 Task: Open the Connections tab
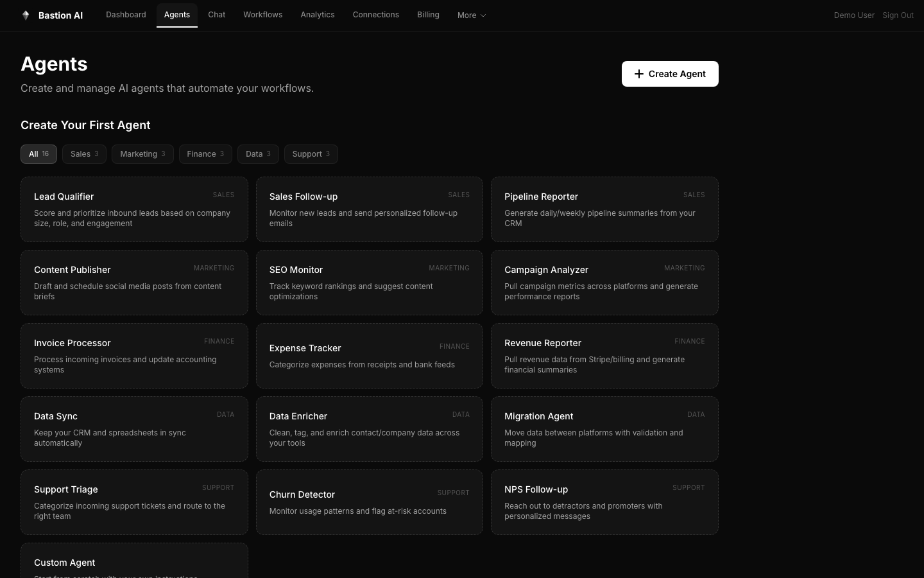(x=375, y=15)
